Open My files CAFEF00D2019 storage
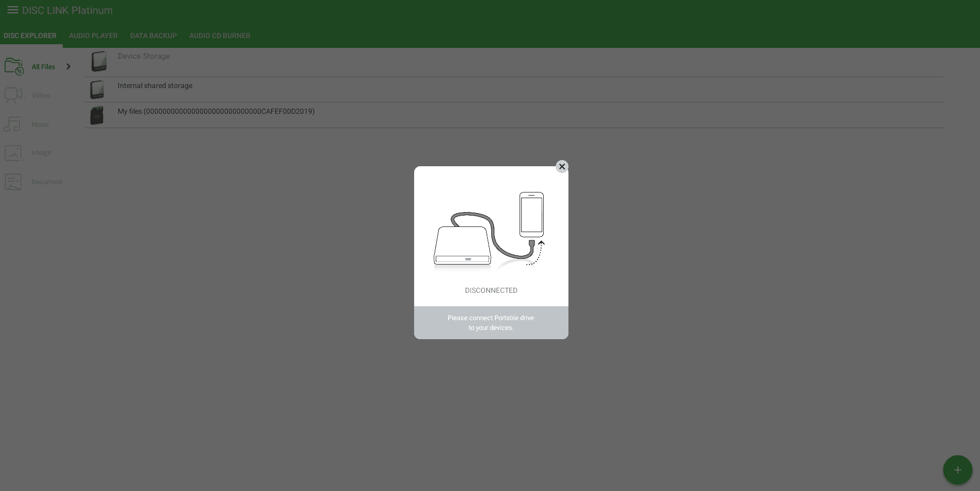 [216, 111]
